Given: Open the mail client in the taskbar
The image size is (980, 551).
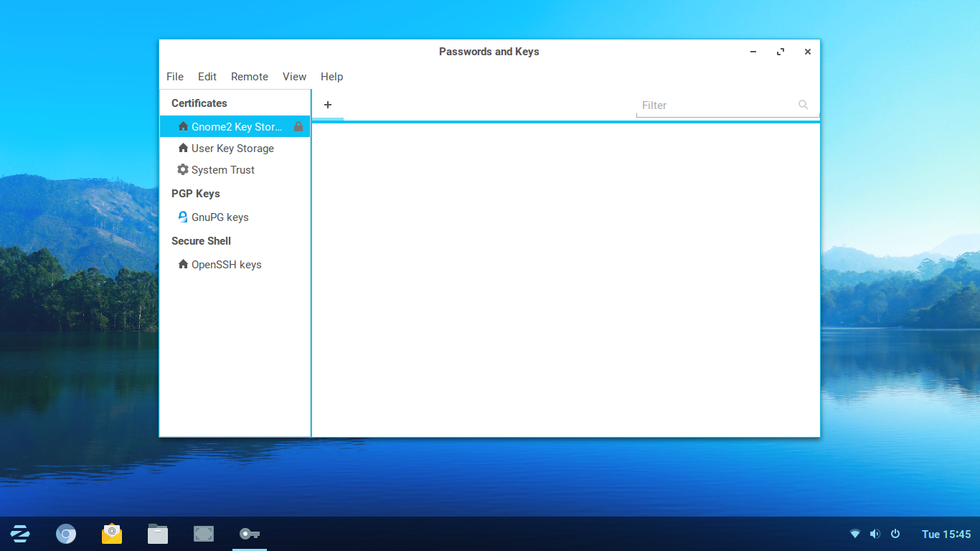Looking at the screenshot, I should (112, 534).
